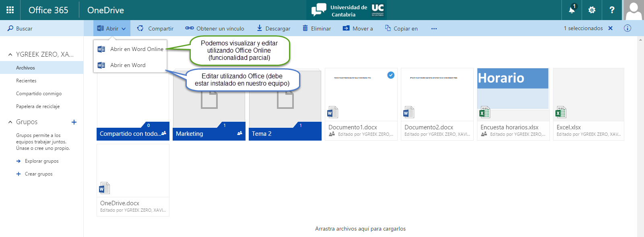
Task: Expand the Abrir dropdown arrow
Action: tap(124, 29)
